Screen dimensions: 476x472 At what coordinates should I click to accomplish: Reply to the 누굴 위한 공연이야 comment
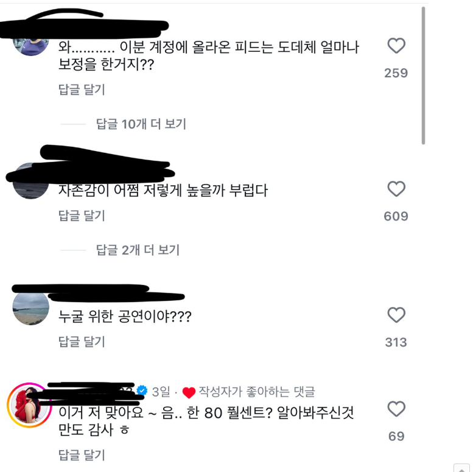[82, 342]
